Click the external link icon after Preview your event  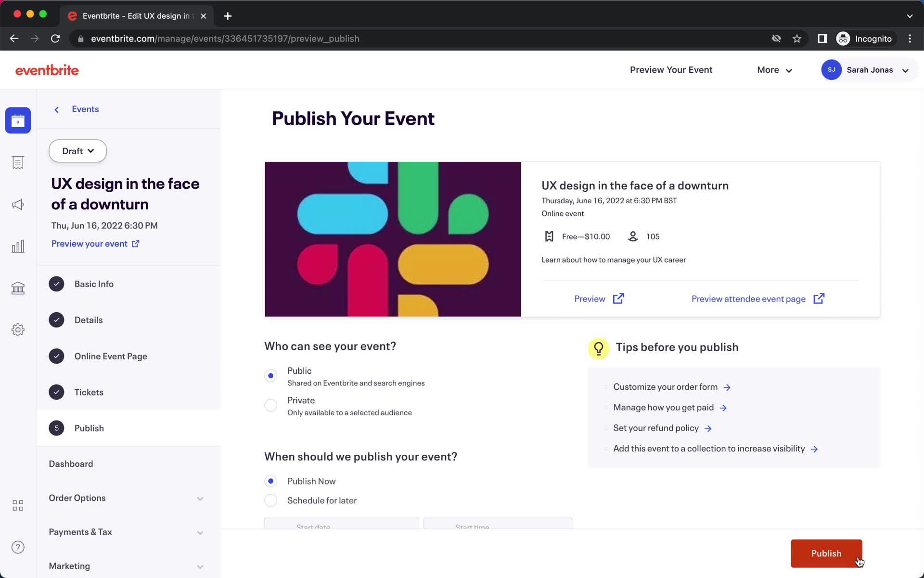click(136, 244)
